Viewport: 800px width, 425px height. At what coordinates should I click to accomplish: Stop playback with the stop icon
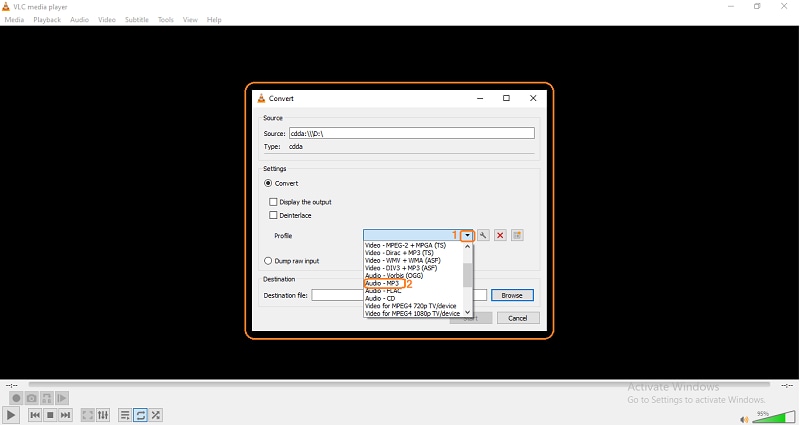pyautogui.click(x=50, y=415)
